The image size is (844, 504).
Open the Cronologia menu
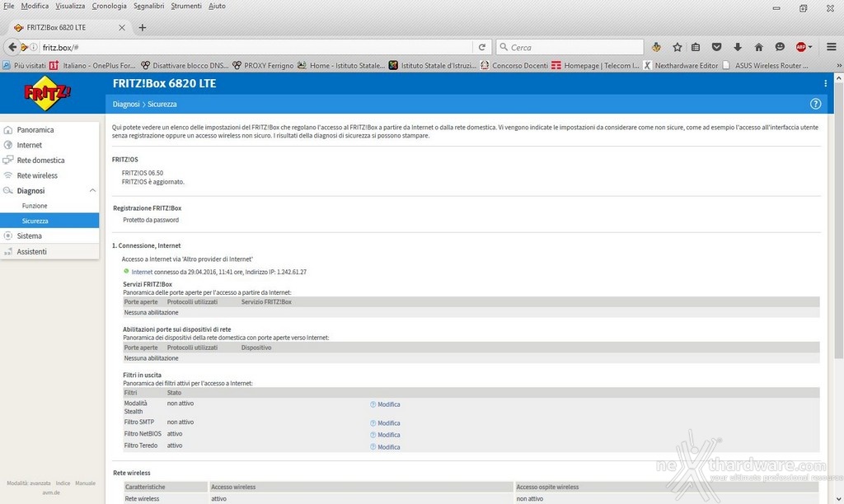[110, 6]
